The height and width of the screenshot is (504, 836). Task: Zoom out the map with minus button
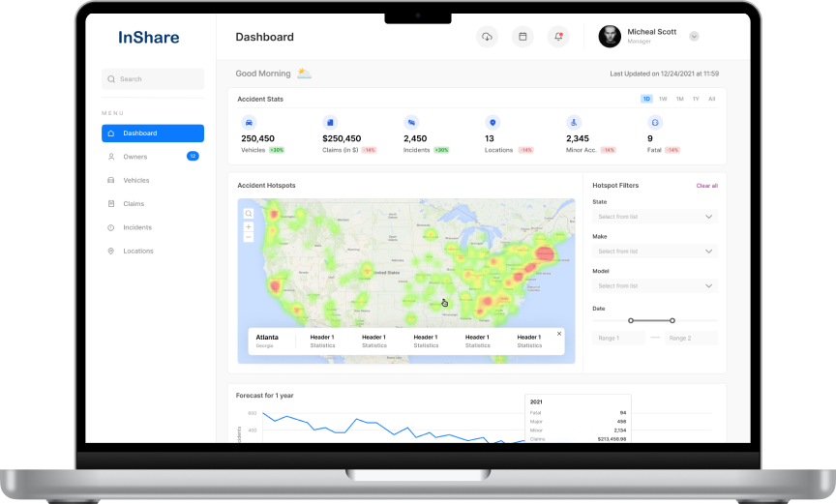[x=249, y=237]
